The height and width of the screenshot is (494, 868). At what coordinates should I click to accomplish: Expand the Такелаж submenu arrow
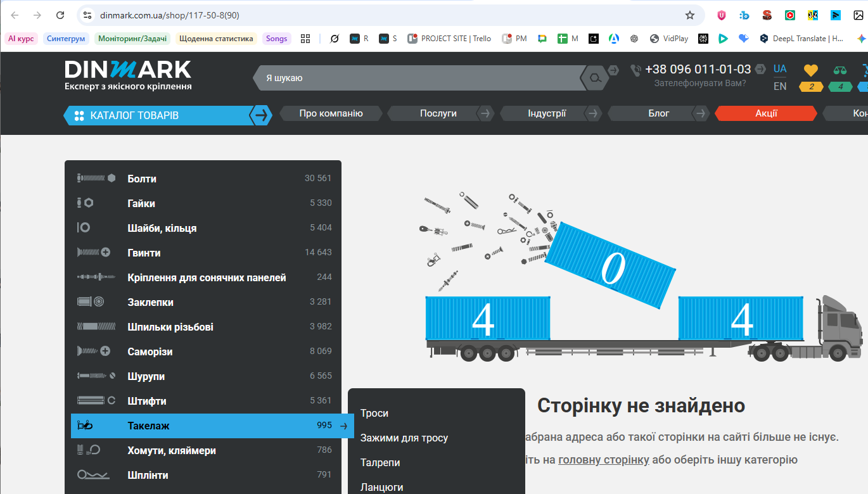pos(343,426)
